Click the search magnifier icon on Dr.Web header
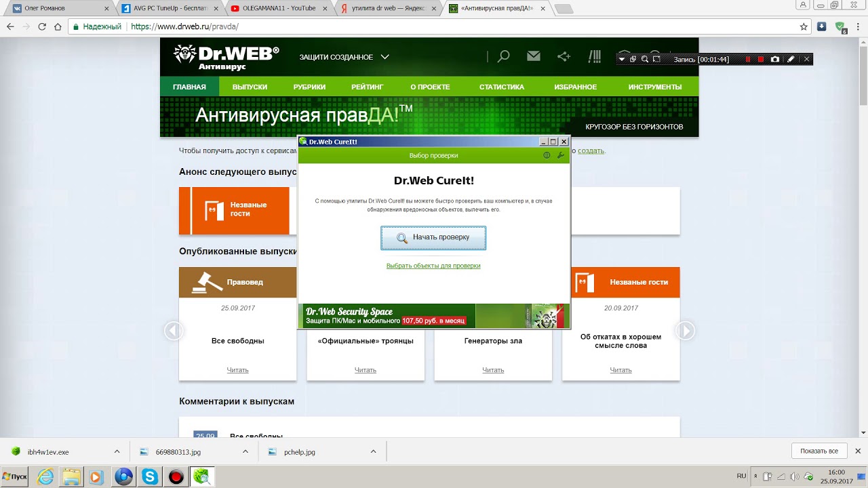 503,57
